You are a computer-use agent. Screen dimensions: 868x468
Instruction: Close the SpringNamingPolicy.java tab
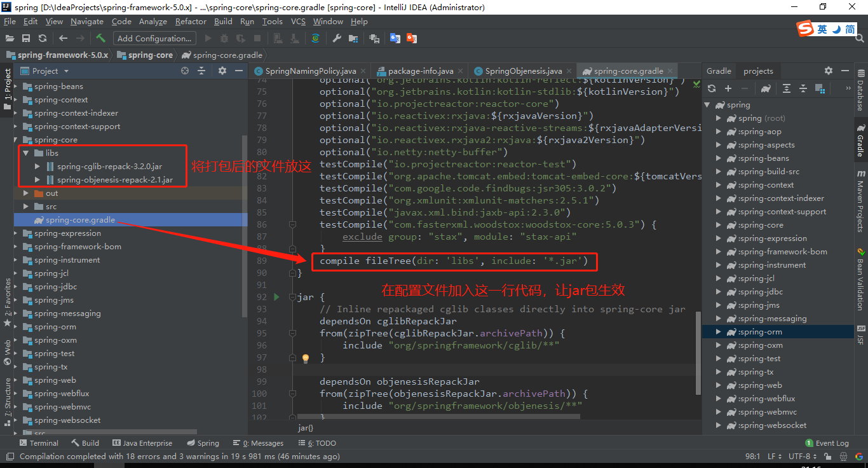(x=363, y=71)
